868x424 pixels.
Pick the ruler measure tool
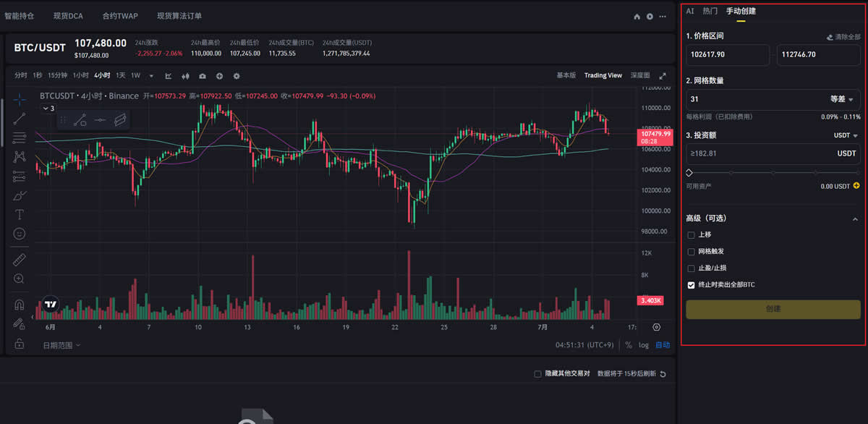(20, 259)
